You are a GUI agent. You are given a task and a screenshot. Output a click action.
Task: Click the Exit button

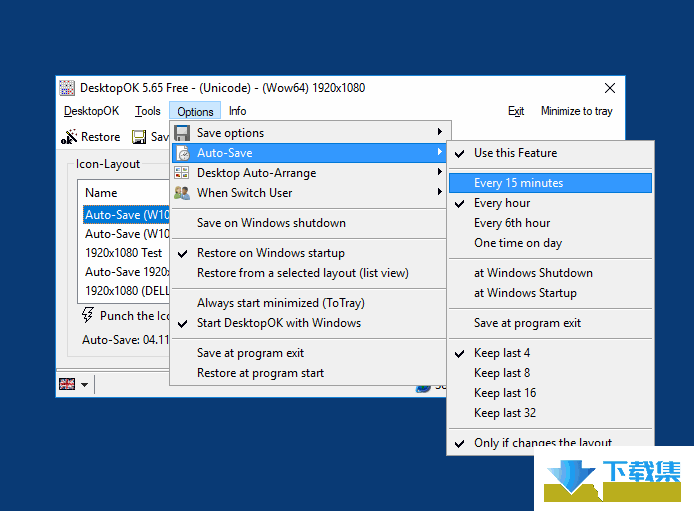516,111
